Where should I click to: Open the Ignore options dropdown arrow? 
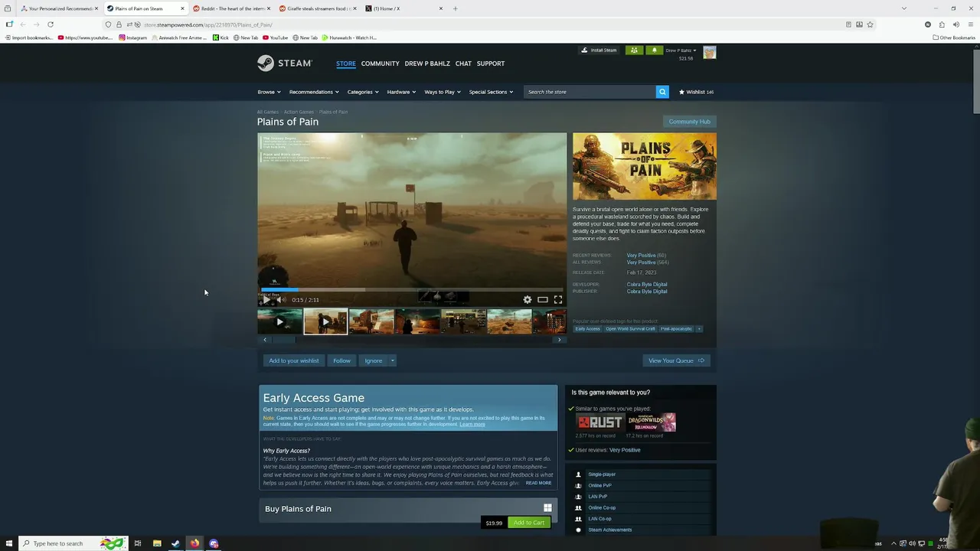point(392,360)
